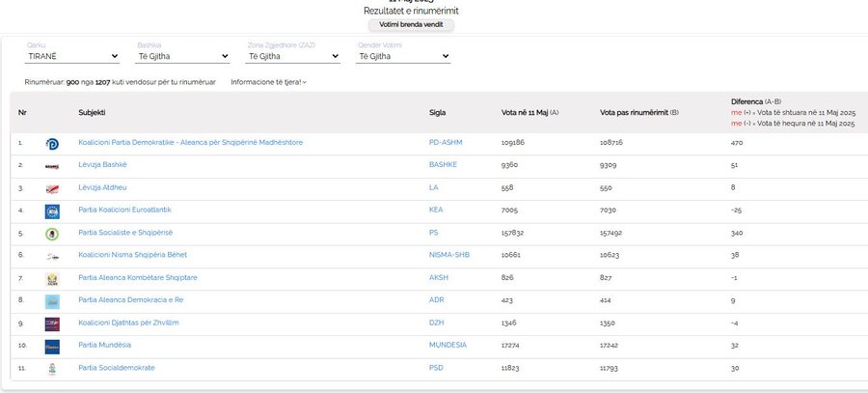Select the difference value -25 for KEA

point(736,211)
